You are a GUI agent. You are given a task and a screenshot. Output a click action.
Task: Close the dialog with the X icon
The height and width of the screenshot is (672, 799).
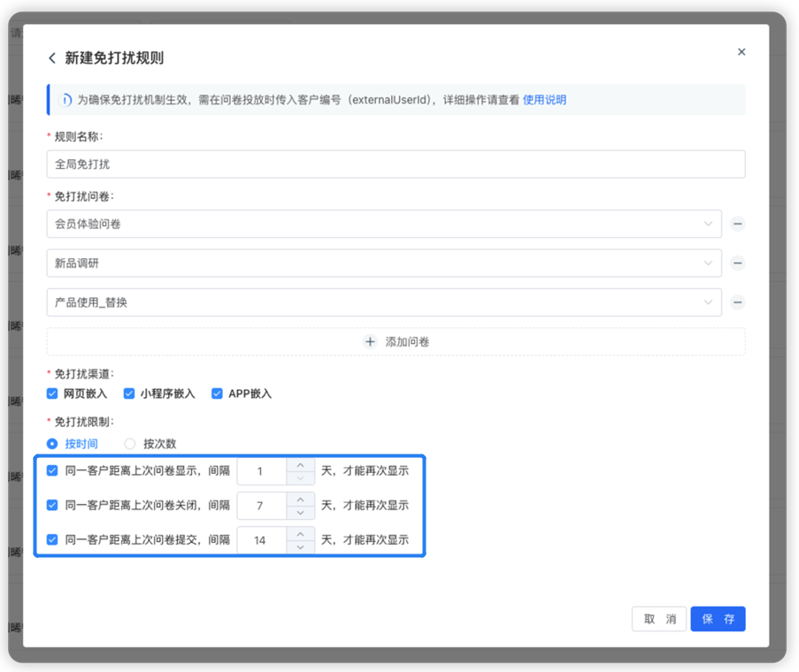click(x=741, y=52)
